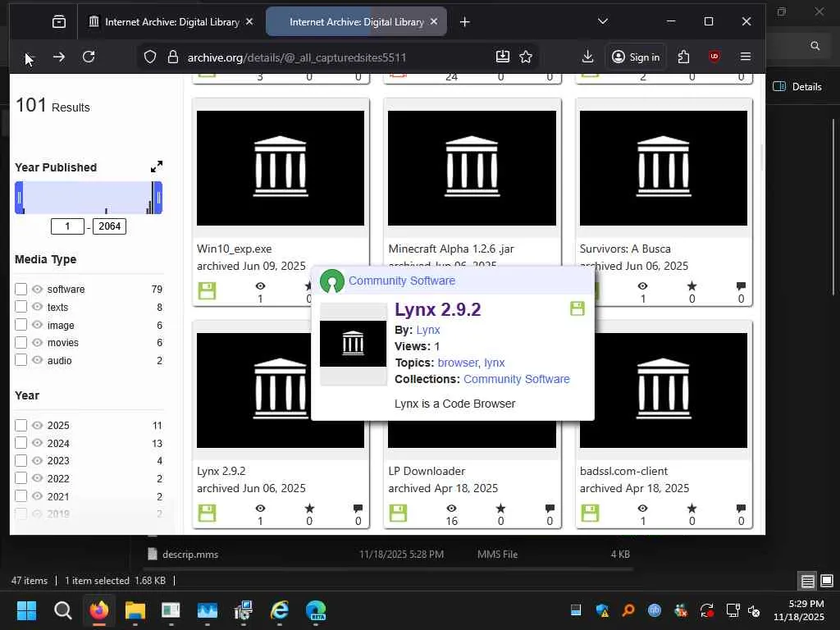Open File Explorer from taskbar
The width and height of the screenshot is (840, 630).
coord(135,610)
